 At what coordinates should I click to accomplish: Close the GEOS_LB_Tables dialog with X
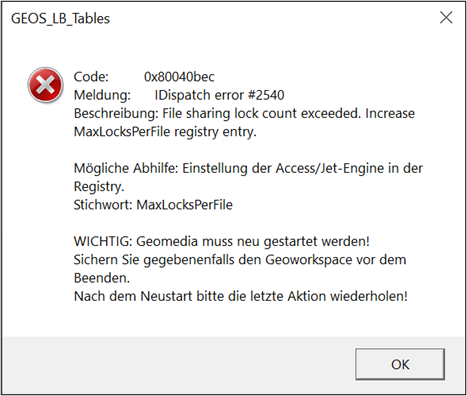(446, 18)
